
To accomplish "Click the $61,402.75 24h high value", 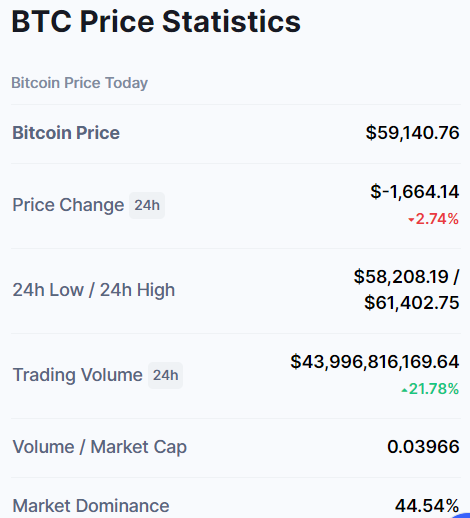I will (412, 303).
